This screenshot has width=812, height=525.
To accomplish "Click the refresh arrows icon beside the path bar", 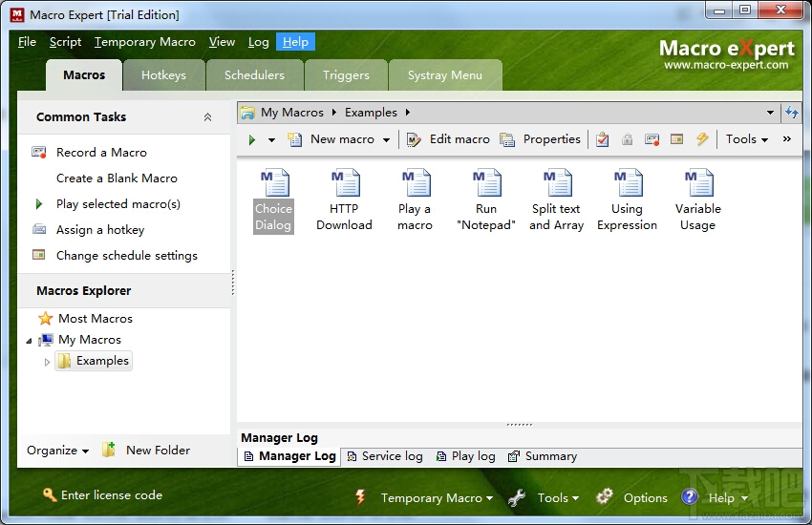I will (x=792, y=113).
